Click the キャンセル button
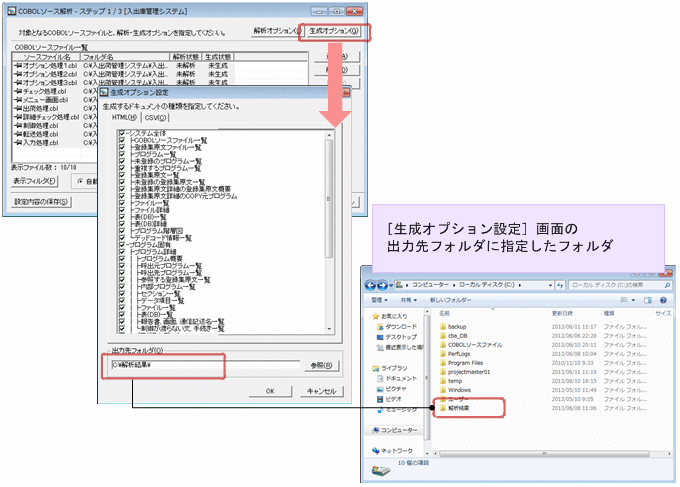 pyautogui.click(x=321, y=391)
